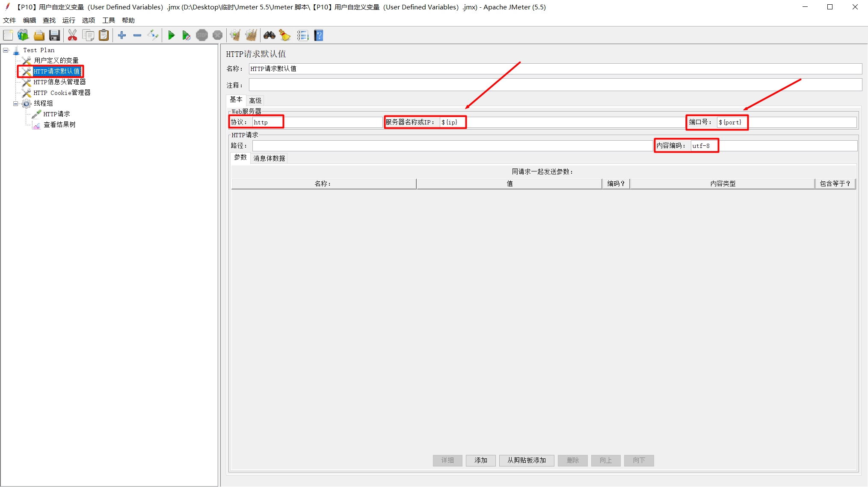
Task: Click the 值 column header
Action: point(510,184)
